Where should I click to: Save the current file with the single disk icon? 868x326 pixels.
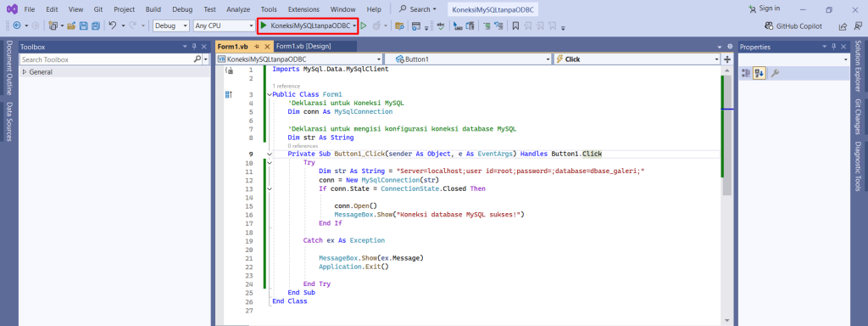pos(84,25)
